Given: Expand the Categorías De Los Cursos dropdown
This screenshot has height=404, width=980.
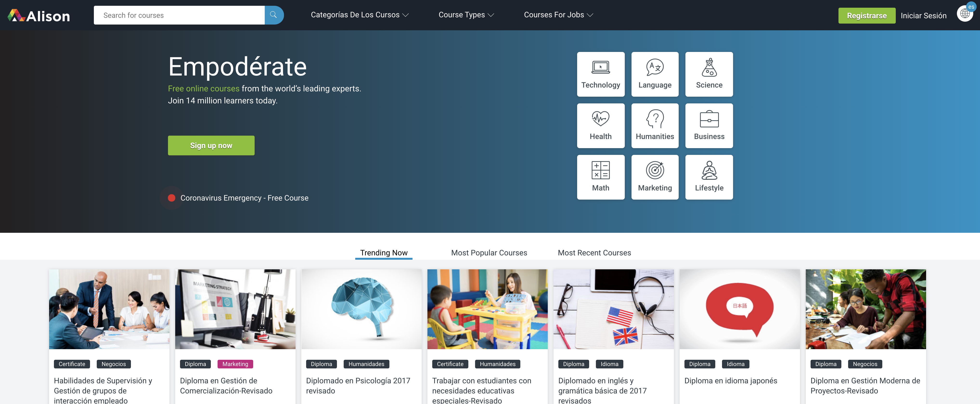Looking at the screenshot, I should point(360,15).
